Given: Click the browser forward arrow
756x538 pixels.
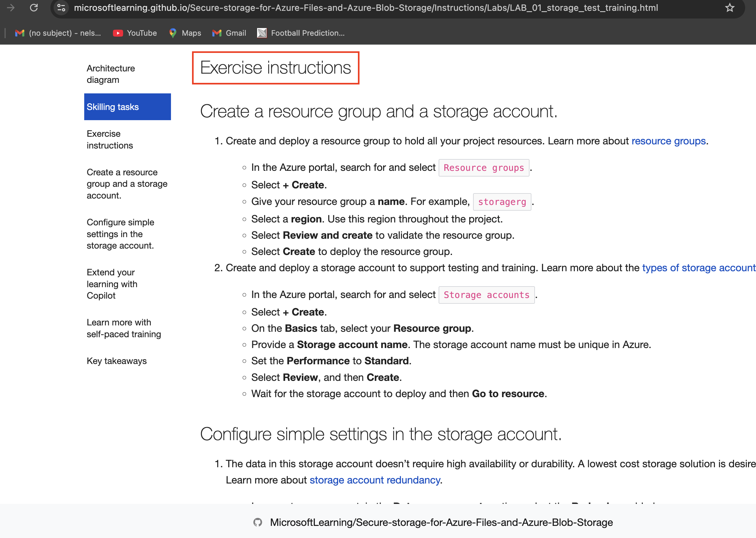Looking at the screenshot, I should click(x=11, y=8).
